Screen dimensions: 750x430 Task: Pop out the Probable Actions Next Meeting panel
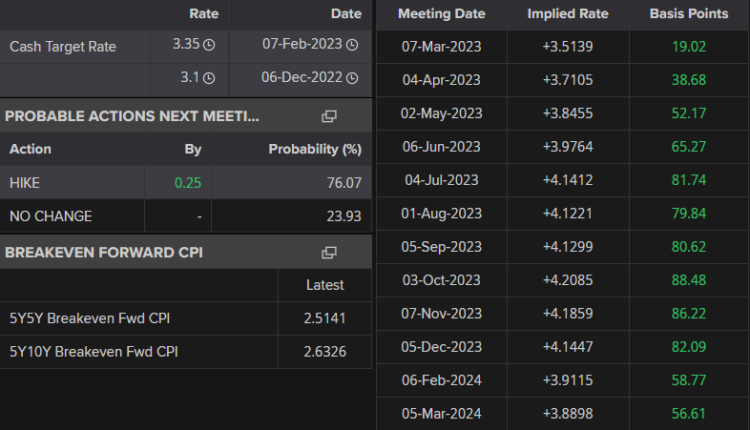point(329,116)
